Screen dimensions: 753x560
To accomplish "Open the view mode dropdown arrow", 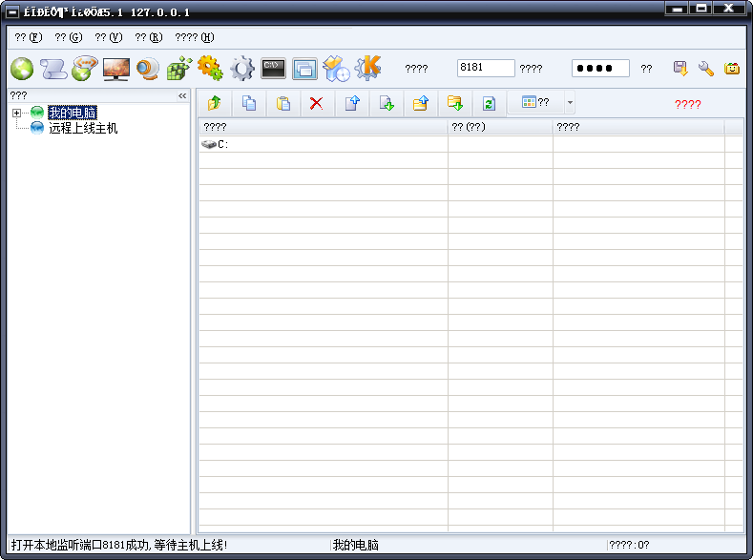I will click(570, 103).
